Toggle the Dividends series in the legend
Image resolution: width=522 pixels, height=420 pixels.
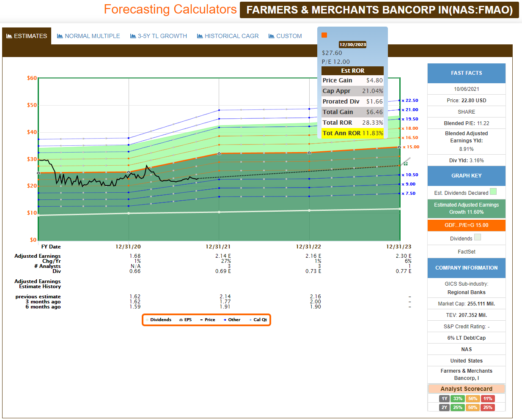tap(160, 320)
